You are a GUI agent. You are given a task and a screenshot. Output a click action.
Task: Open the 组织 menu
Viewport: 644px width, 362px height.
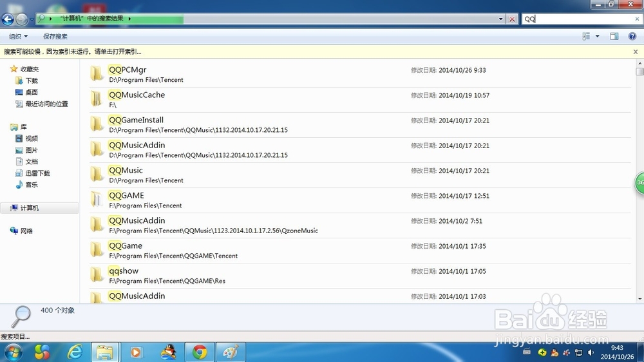(x=18, y=36)
